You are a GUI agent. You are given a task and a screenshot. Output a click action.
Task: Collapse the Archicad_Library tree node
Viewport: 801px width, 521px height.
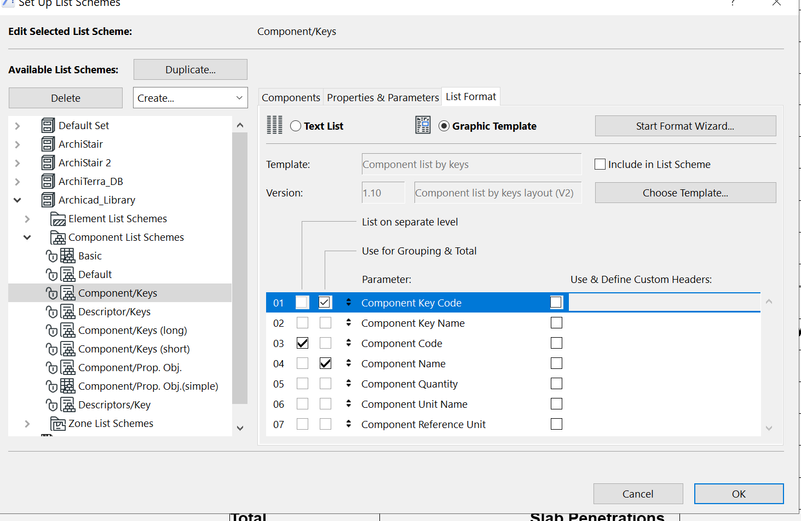pyautogui.click(x=17, y=200)
